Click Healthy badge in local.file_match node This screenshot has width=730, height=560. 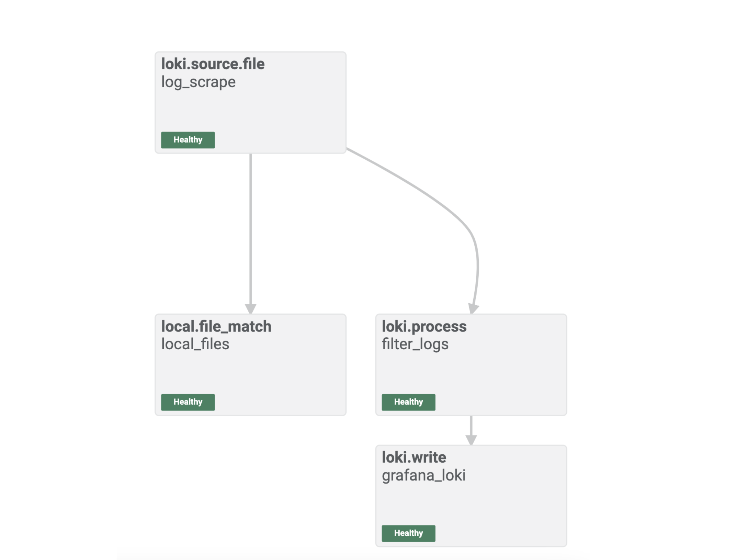point(188,402)
